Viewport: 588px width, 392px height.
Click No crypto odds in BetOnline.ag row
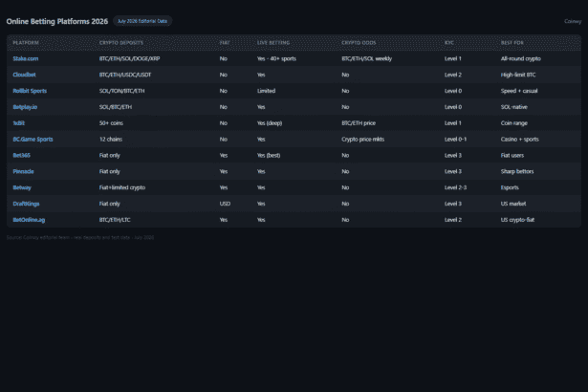[345, 220]
